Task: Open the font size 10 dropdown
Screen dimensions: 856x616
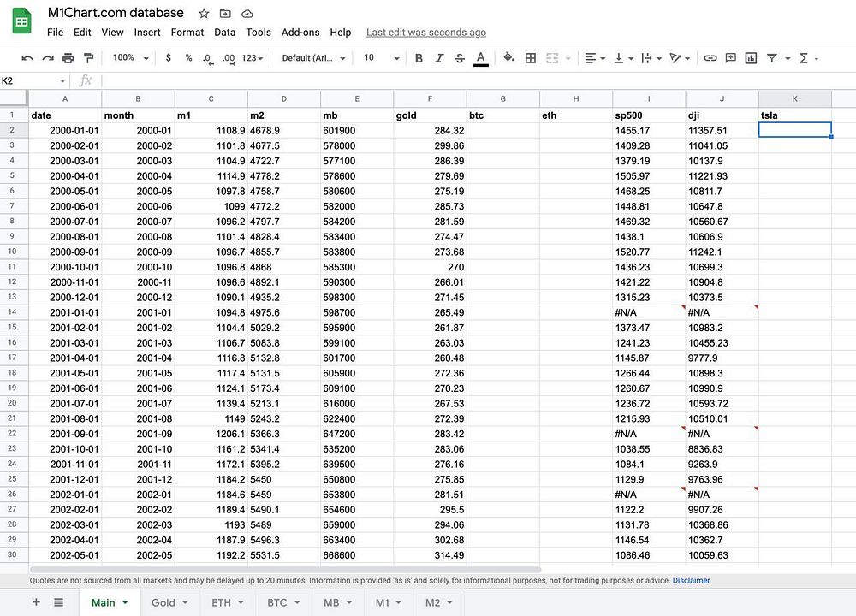Action: tap(382, 58)
